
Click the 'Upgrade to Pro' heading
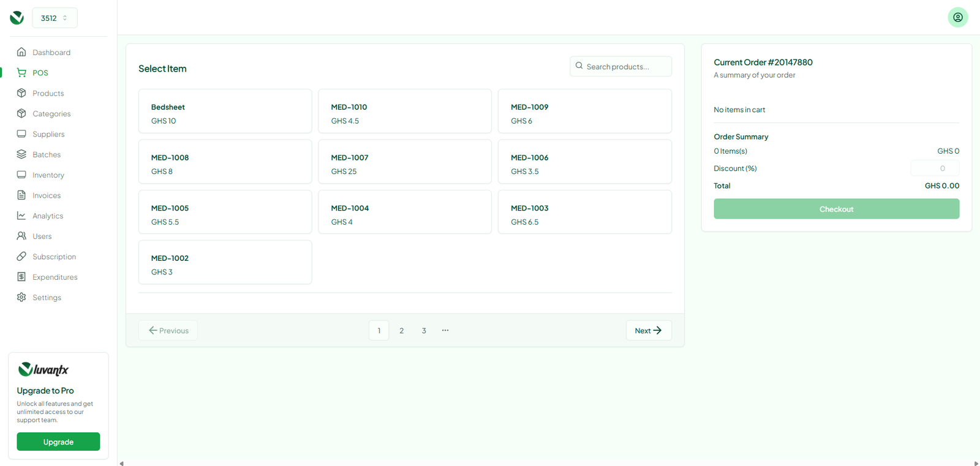coord(45,391)
